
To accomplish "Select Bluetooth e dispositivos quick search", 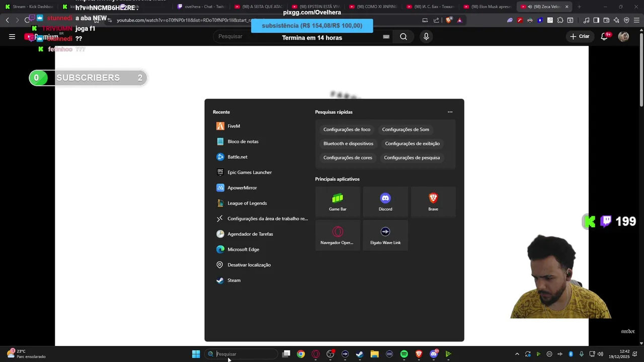I will pyautogui.click(x=348, y=144).
